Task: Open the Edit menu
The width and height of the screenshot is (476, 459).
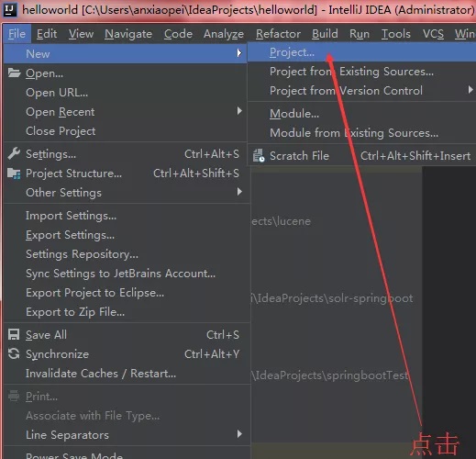Action: tap(47, 34)
